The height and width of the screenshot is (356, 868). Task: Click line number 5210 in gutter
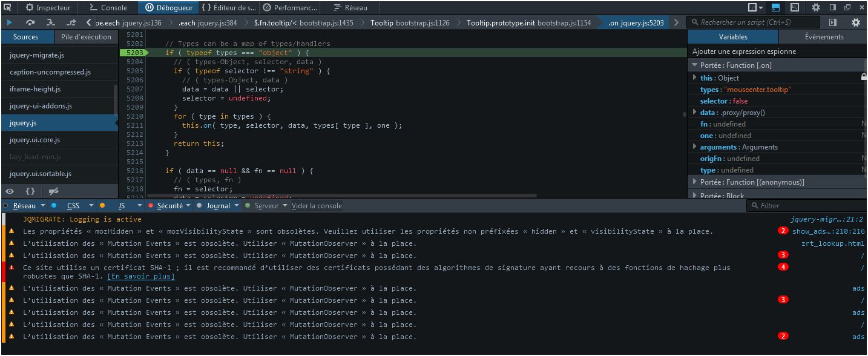click(x=135, y=116)
